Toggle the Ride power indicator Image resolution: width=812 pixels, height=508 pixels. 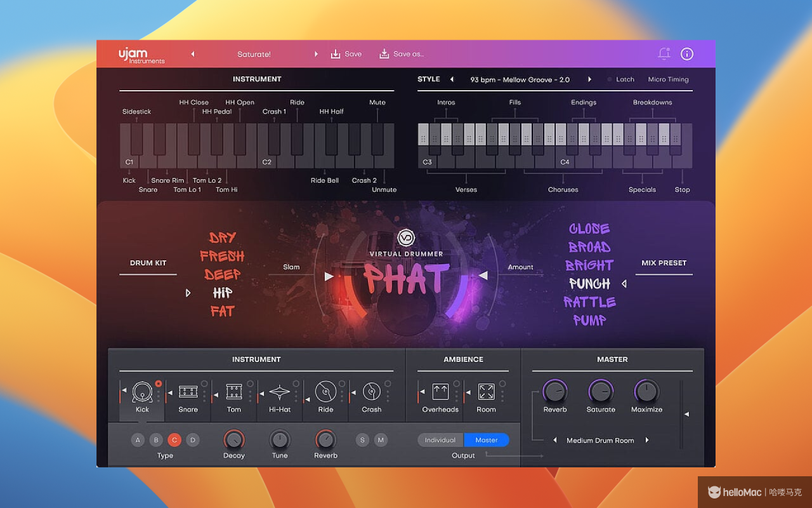342,384
